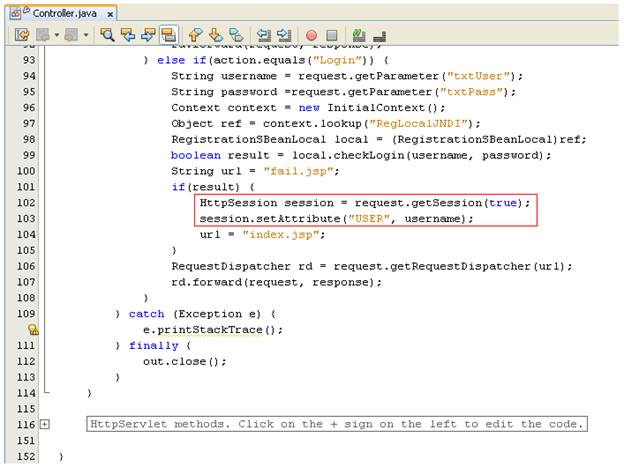This screenshot has height=467, width=624.
Task: Click Find Next Occurrence icon
Action: point(148,35)
